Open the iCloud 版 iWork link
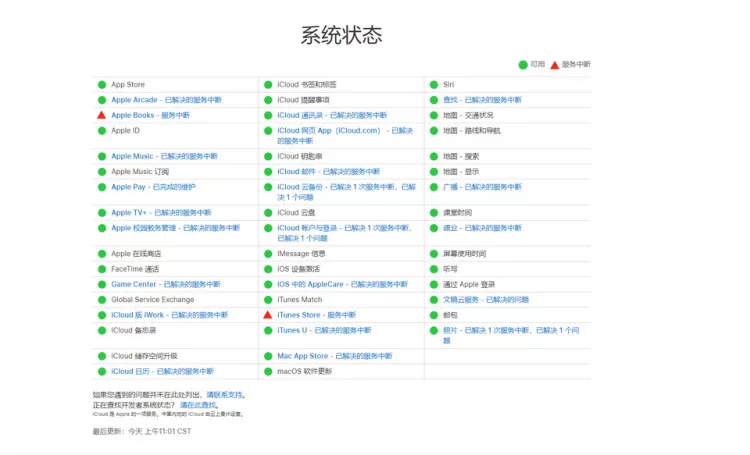 click(170, 315)
